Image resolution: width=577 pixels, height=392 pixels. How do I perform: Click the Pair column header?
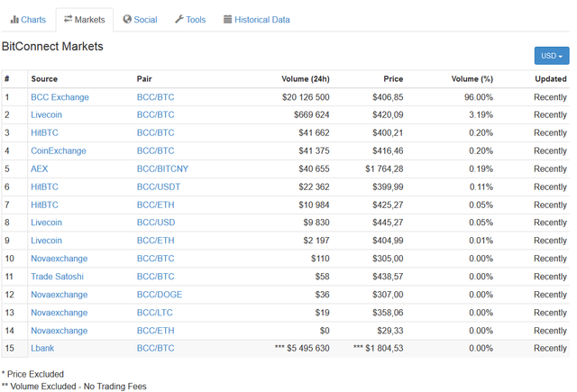click(x=144, y=79)
